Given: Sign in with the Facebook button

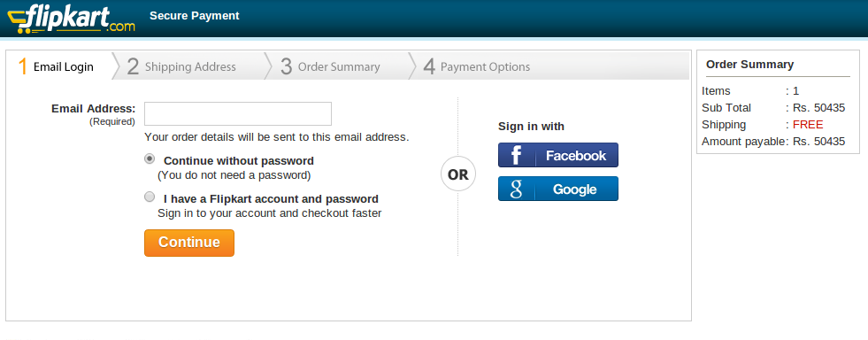Looking at the screenshot, I should (558, 155).
